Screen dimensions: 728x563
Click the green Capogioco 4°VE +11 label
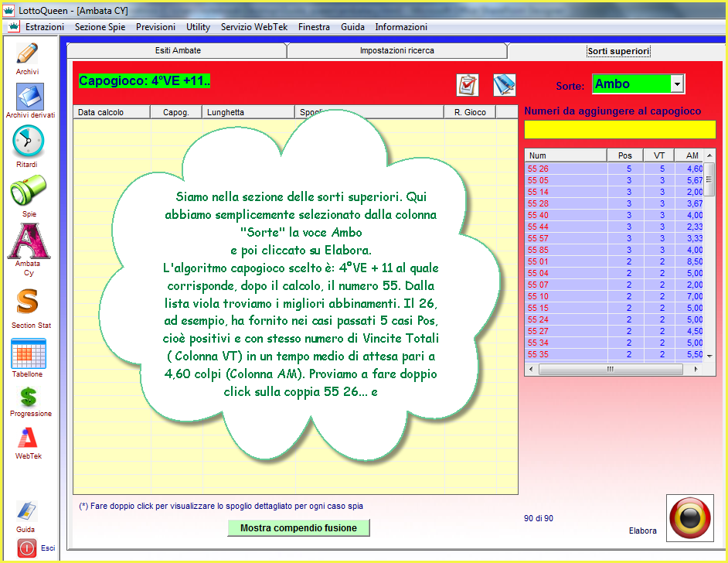(x=145, y=81)
